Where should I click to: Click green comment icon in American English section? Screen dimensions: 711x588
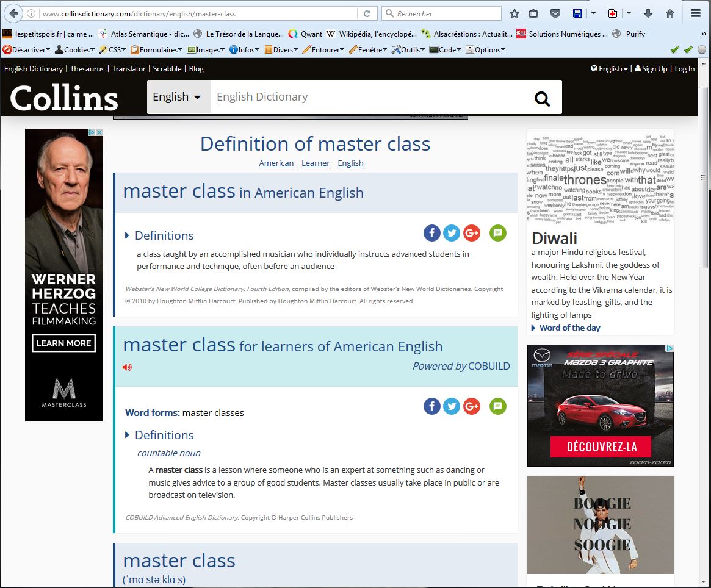[498, 233]
